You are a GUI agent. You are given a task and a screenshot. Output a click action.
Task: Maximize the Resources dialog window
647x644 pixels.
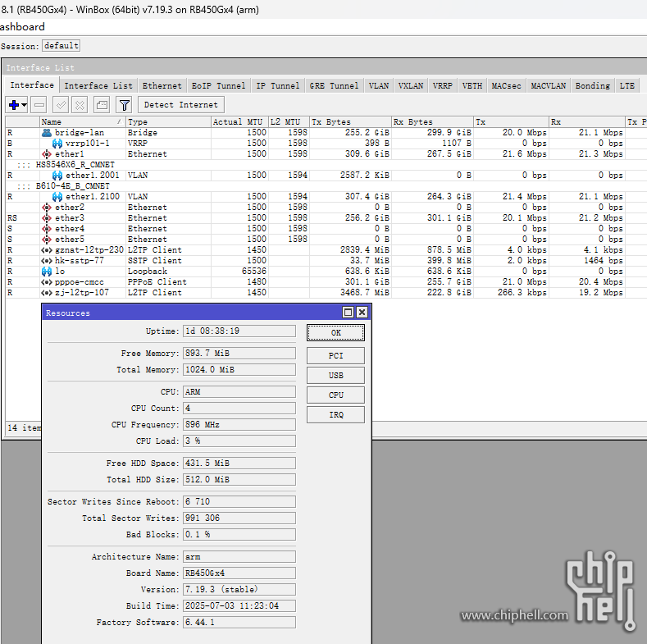pyautogui.click(x=349, y=312)
